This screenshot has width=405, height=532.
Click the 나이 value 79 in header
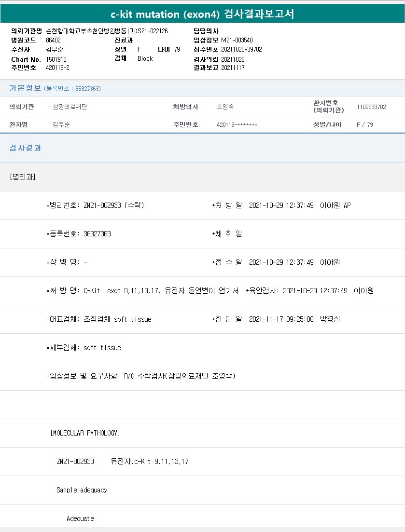pos(177,49)
